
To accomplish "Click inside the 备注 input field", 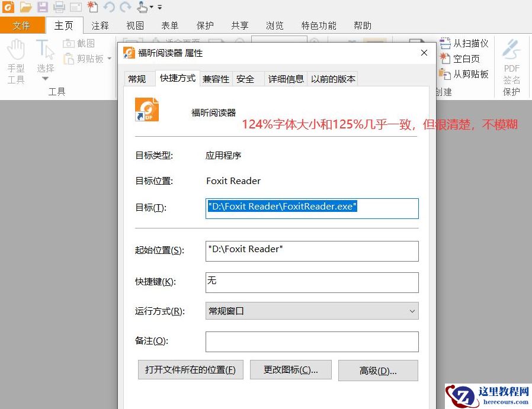I will (312, 342).
